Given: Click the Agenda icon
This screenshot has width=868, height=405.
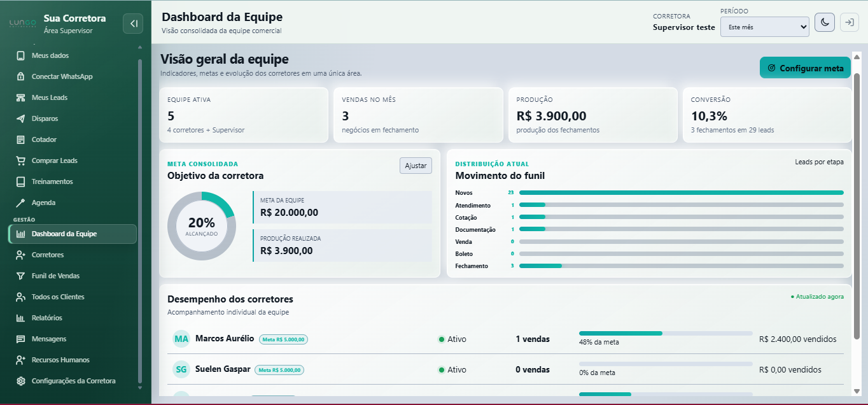Looking at the screenshot, I should (x=20, y=202).
